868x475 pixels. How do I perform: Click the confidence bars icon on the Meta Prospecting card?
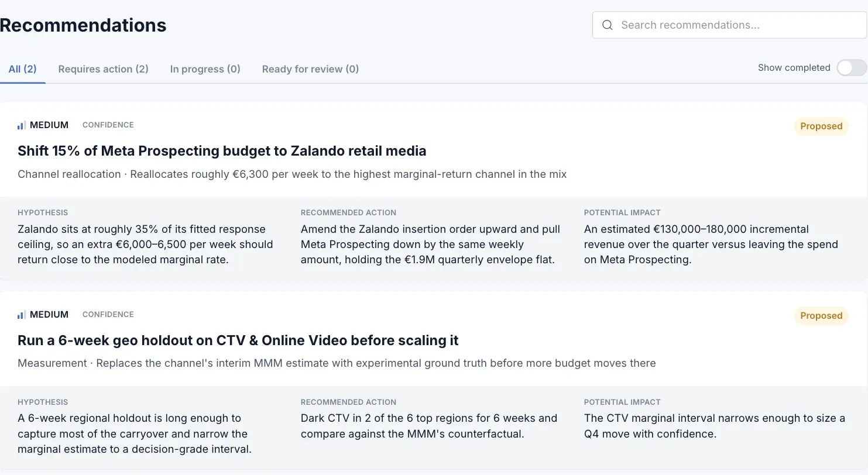[22, 125]
